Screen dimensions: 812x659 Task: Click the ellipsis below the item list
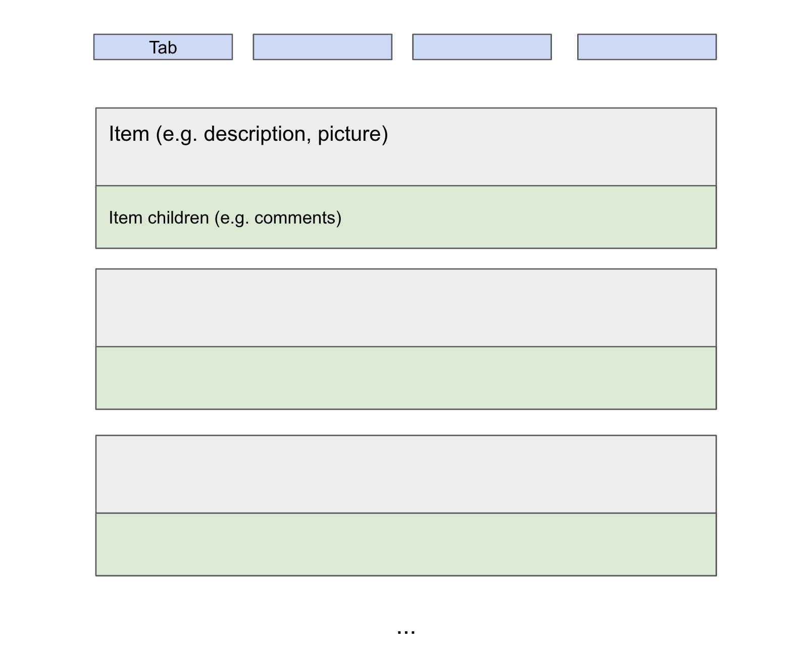pyautogui.click(x=406, y=631)
